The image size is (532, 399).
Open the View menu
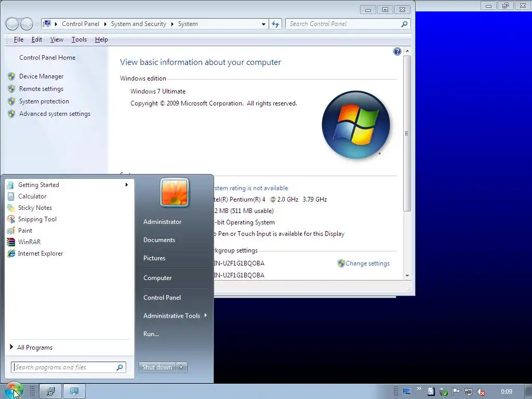[x=57, y=39]
